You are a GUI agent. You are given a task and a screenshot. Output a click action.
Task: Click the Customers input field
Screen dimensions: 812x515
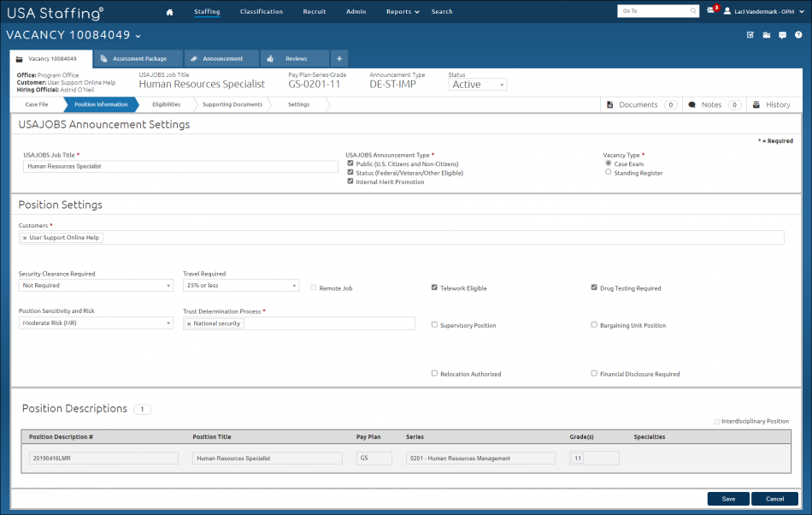[402, 237]
